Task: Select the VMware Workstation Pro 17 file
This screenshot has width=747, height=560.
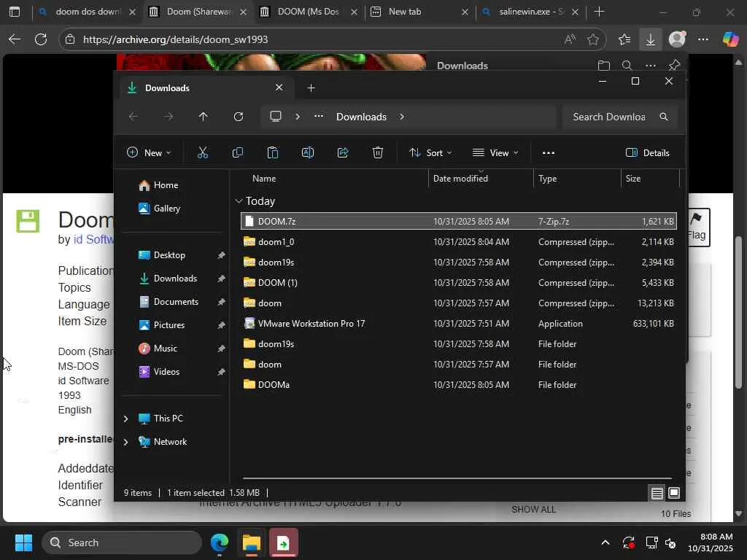Action: (459, 323)
